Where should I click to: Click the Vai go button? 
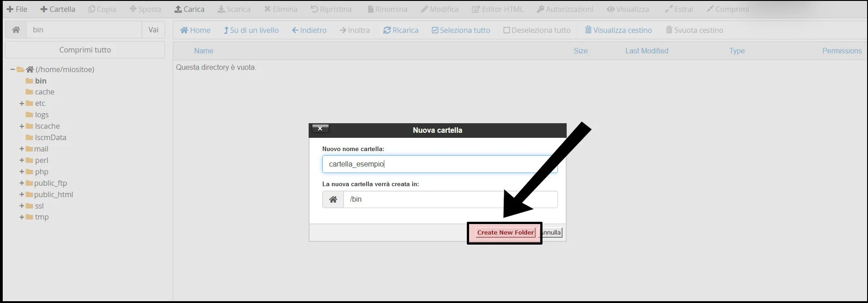(x=154, y=30)
